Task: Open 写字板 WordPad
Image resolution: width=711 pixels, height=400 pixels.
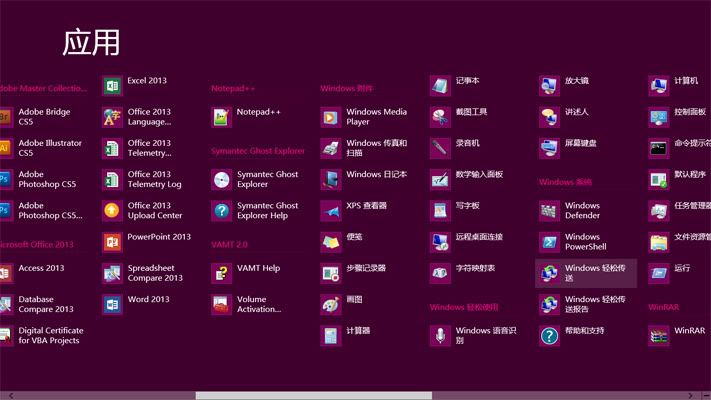Action: [x=455, y=211]
